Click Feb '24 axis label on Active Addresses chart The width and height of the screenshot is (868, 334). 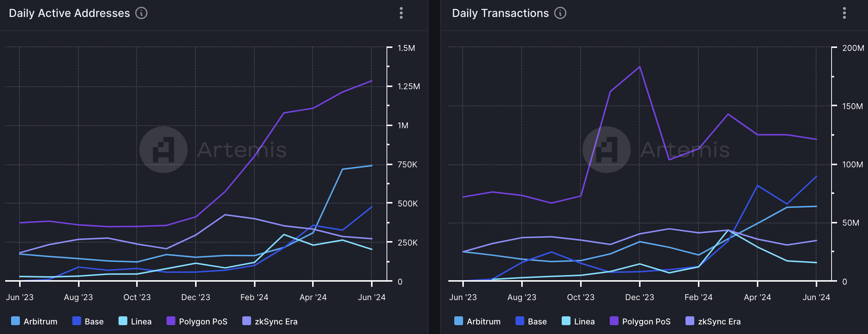(254, 297)
